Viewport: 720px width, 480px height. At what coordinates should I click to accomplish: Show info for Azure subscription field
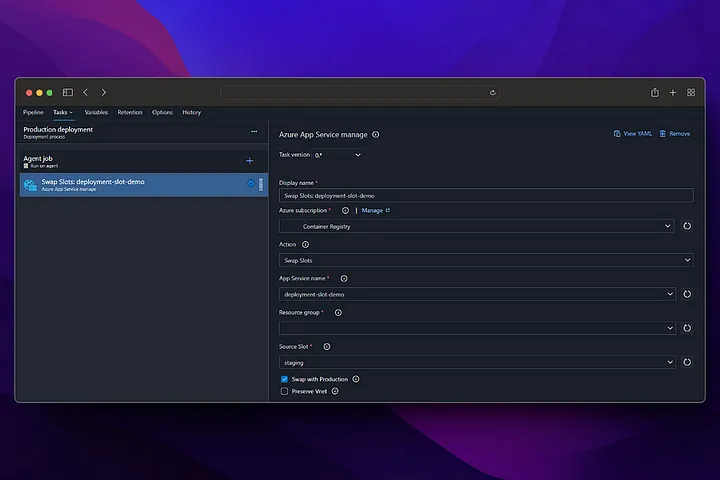[x=345, y=210]
